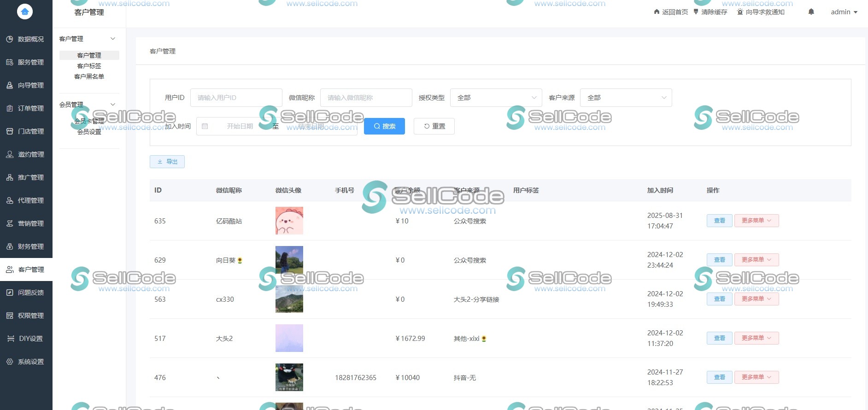The width and height of the screenshot is (868, 410).
Task: Open the admin account dropdown
Action: coord(844,12)
